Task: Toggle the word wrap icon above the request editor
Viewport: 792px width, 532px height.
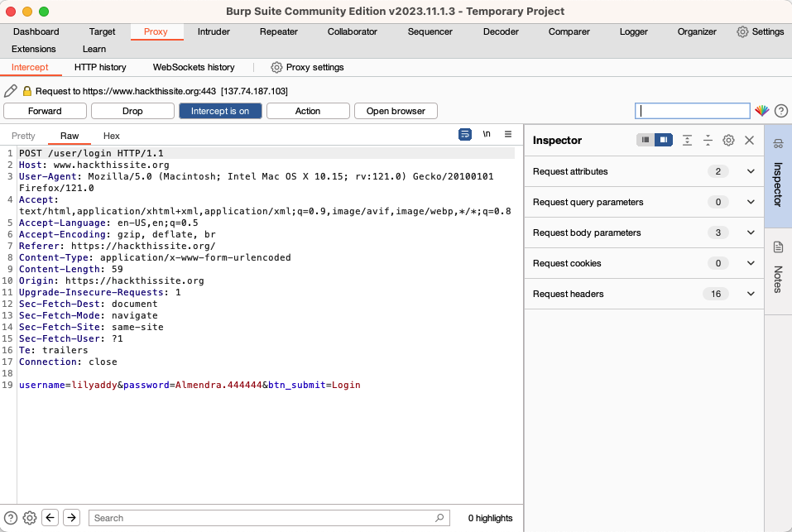Action: [x=464, y=133]
